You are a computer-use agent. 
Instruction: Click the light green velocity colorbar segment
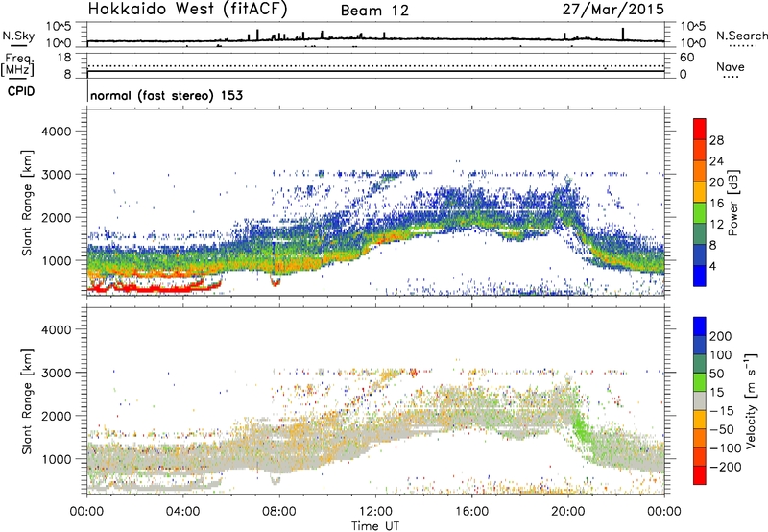click(700, 382)
